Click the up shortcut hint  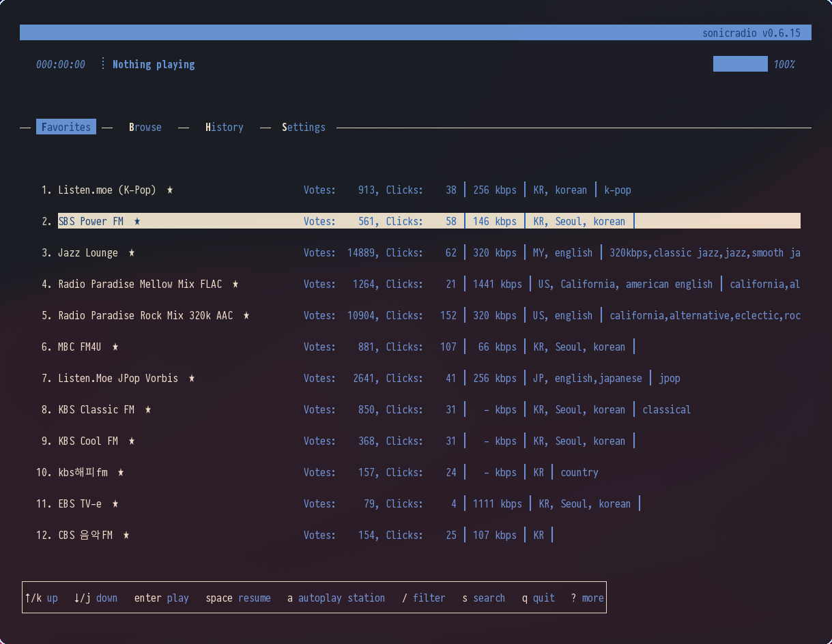point(41,598)
